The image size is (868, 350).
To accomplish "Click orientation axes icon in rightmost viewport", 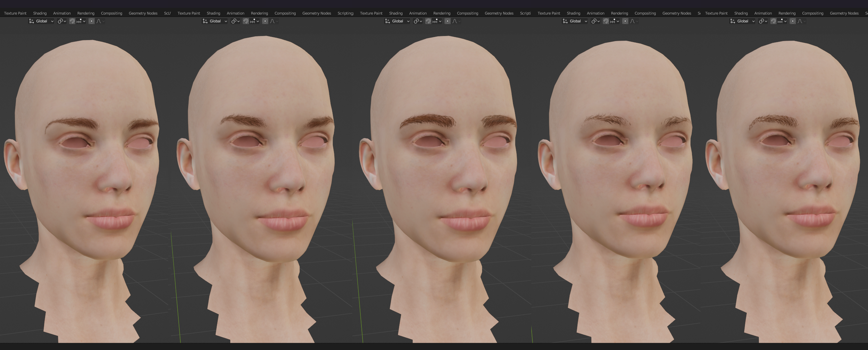I will point(733,21).
